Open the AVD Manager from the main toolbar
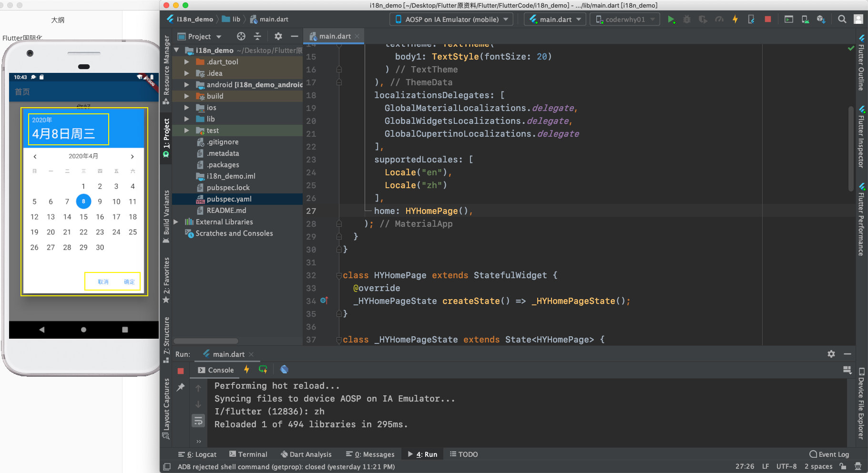Image resolution: width=868 pixels, height=473 pixels. (x=805, y=20)
